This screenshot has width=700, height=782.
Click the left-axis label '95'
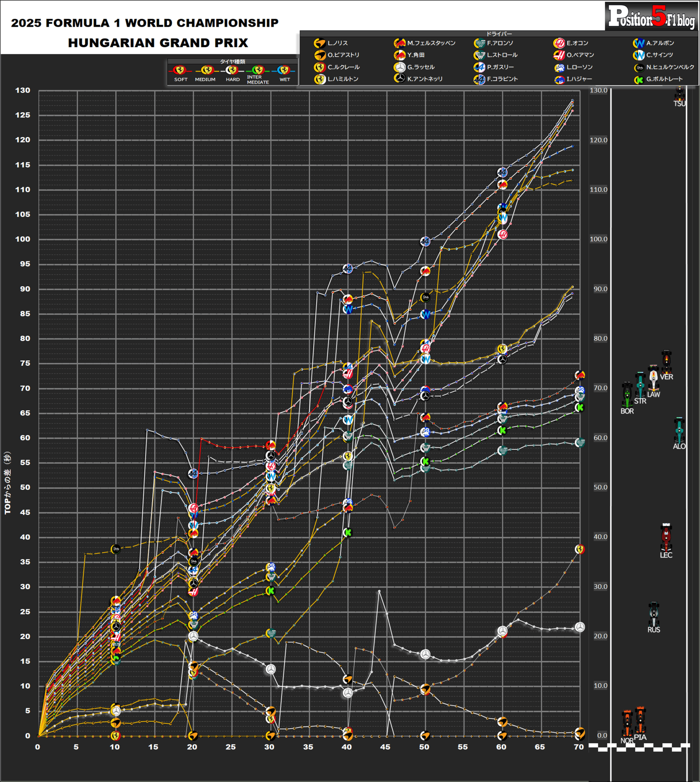(25, 264)
